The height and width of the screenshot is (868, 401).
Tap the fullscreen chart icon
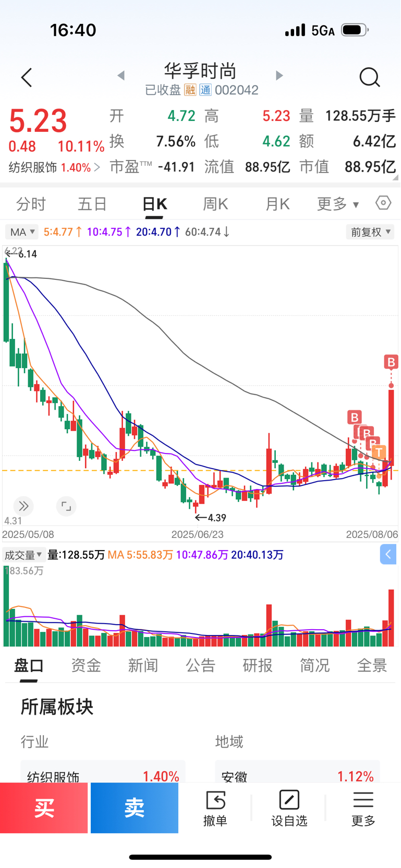[66, 506]
